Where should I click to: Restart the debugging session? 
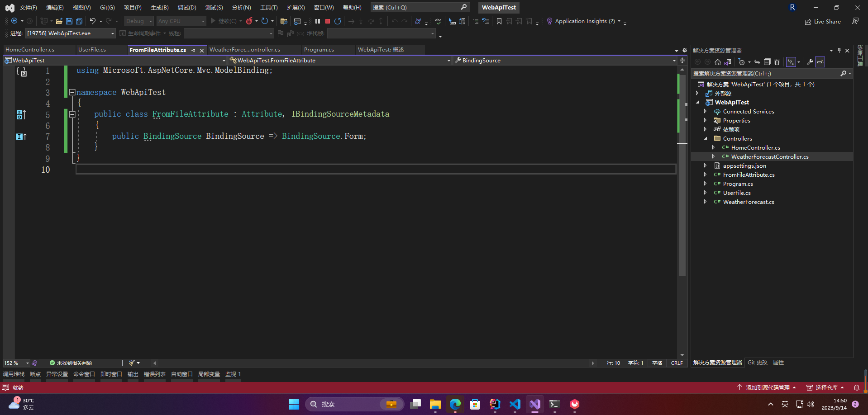[x=338, y=21]
